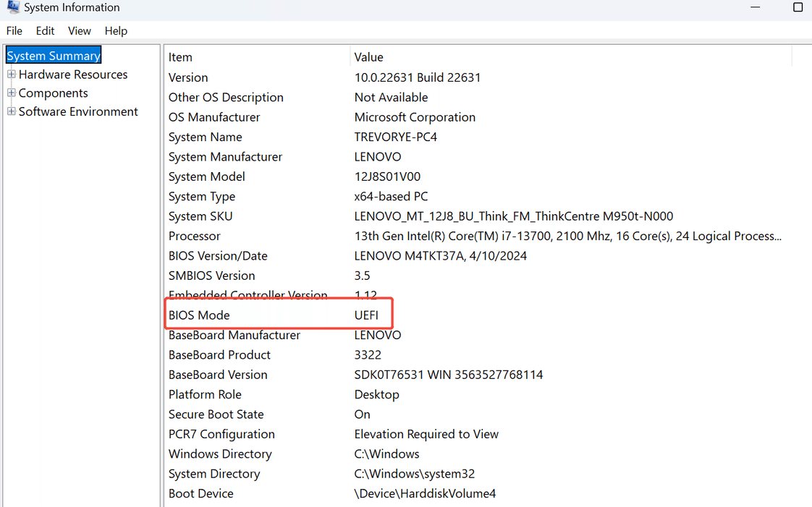Select the Software Environment tree item
This screenshot has height=507, width=812.
[78, 112]
